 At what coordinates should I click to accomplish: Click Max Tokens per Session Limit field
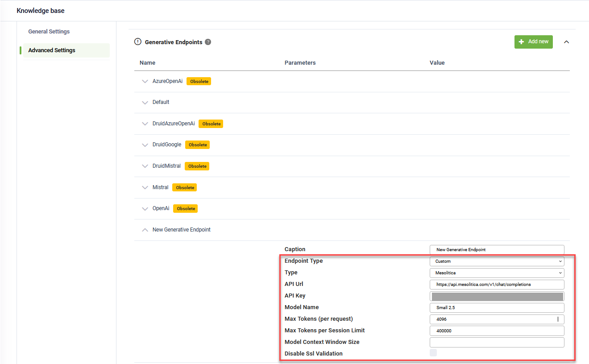click(497, 331)
